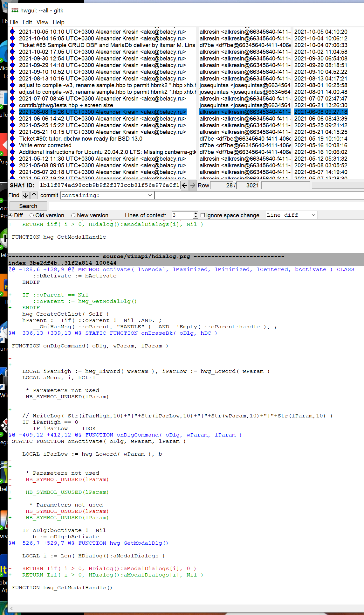The width and height of the screenshot is (364, 615).
Task: Open the Line diff mode dropdown
Action: (313, 215)
